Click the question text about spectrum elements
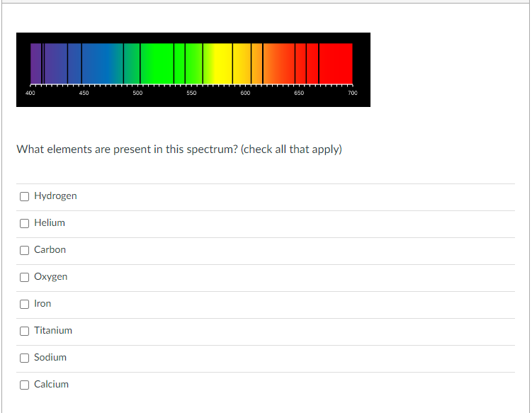 point(179,149)
